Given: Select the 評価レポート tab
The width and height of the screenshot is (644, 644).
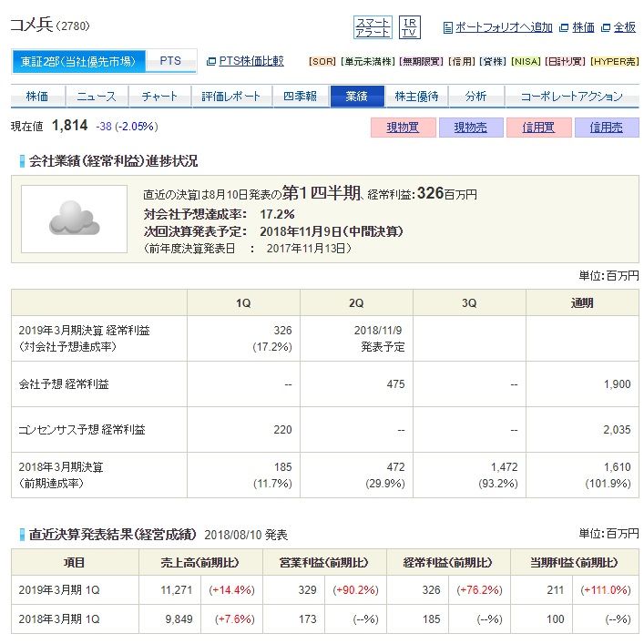Looking at the screenshot, I should tap(230, 97).
